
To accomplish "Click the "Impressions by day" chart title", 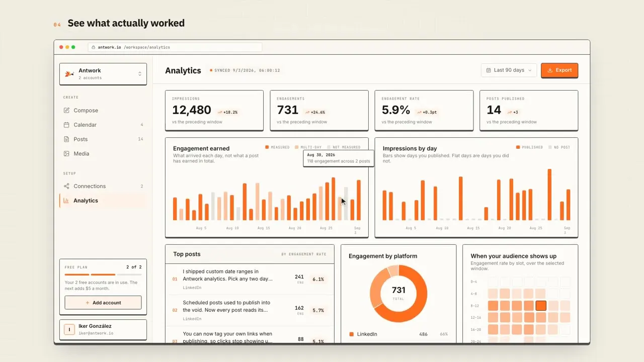I will click(410, 149).
